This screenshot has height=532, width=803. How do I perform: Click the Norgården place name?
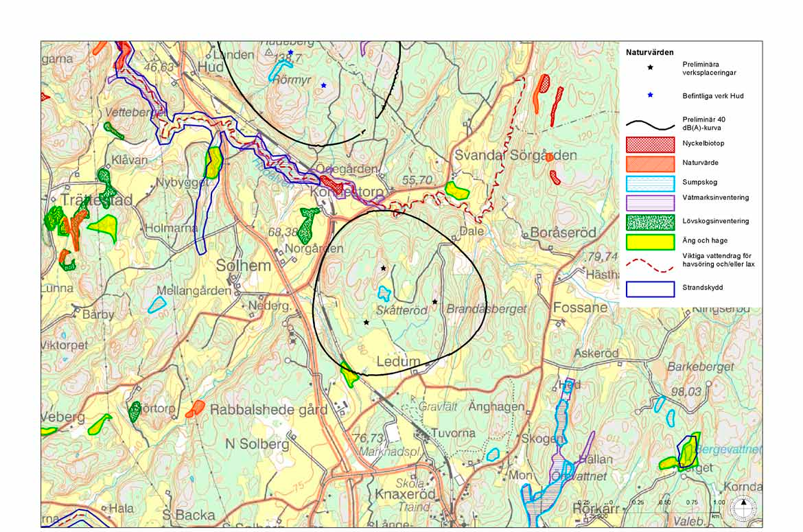coord(314,248)
